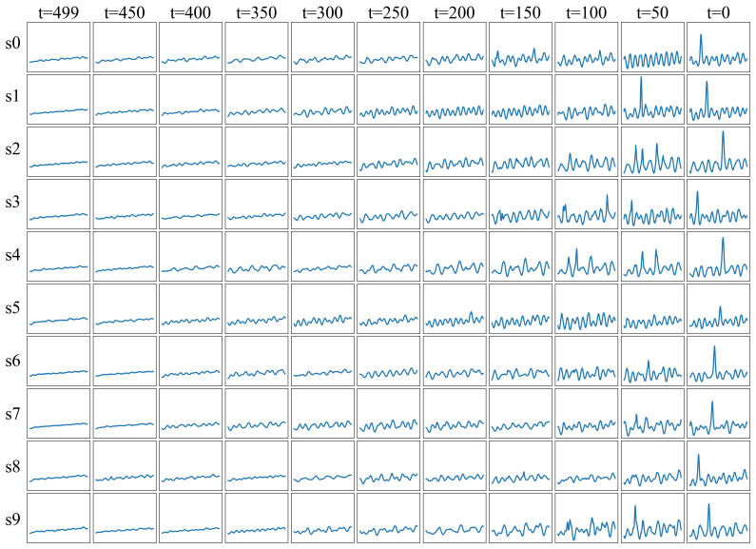
Task: Click the t=300 column header
Action: (322, 12)
